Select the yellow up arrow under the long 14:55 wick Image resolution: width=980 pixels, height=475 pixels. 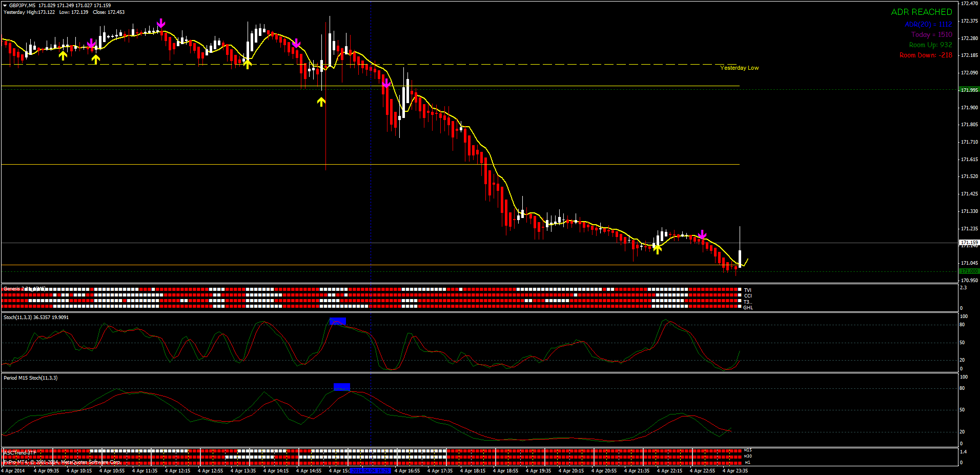[321, 102]
